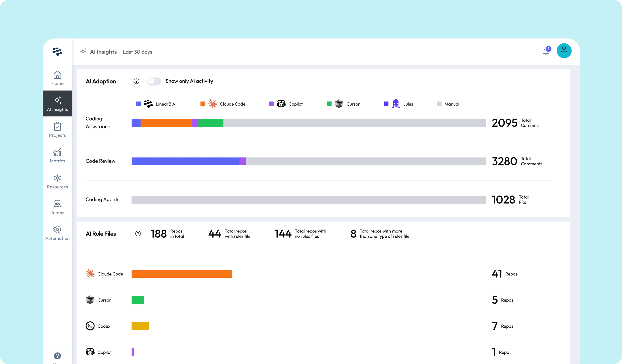This screenshot has width=622, height=364.
Task: Open the Last 30 days time range selector
Action: pyautogui.click(x=137, y=52)
